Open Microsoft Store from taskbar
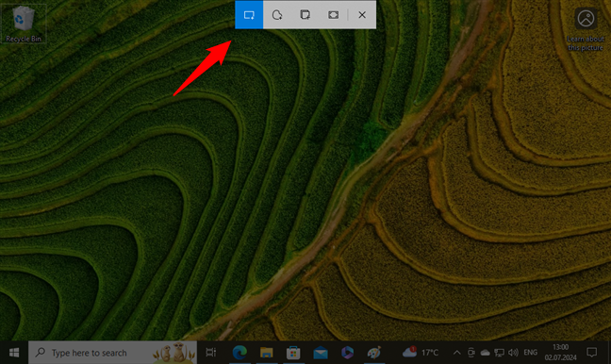 tap(293, 353)
